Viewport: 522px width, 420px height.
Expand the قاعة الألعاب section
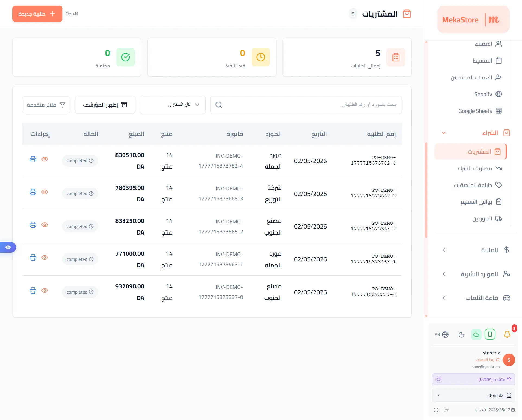[476, 298]
